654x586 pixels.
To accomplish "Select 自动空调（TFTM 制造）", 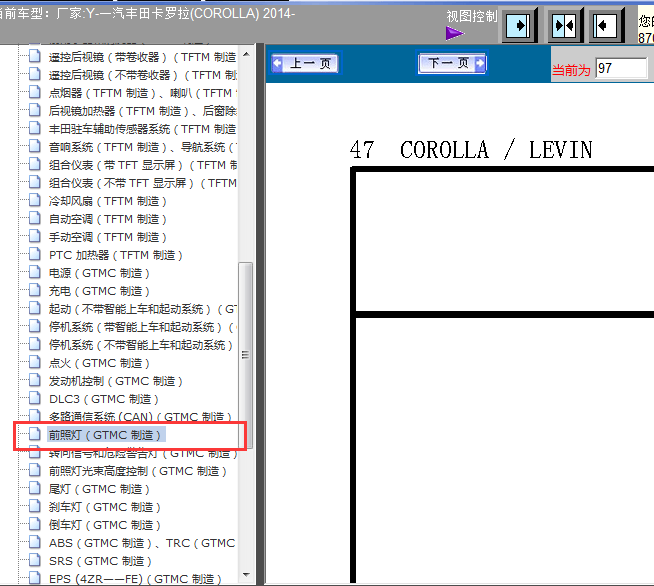I will [108, 219].
